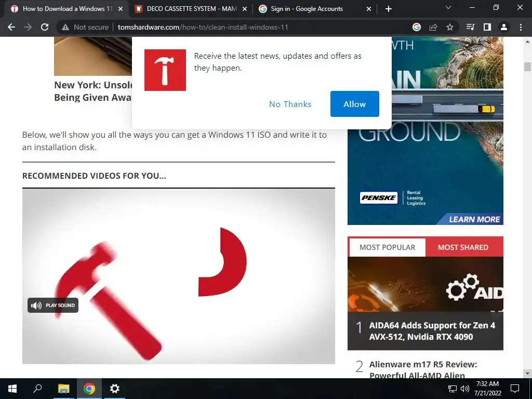Open the taskbar clock and date
The image size is (532, 399).
tap(487, 389)
